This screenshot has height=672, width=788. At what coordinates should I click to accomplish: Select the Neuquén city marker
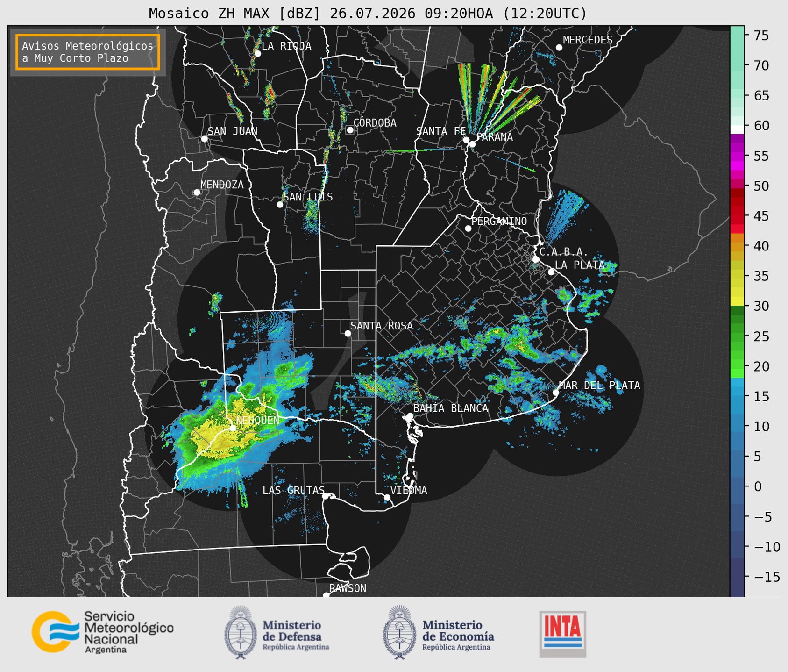(233, 428)
